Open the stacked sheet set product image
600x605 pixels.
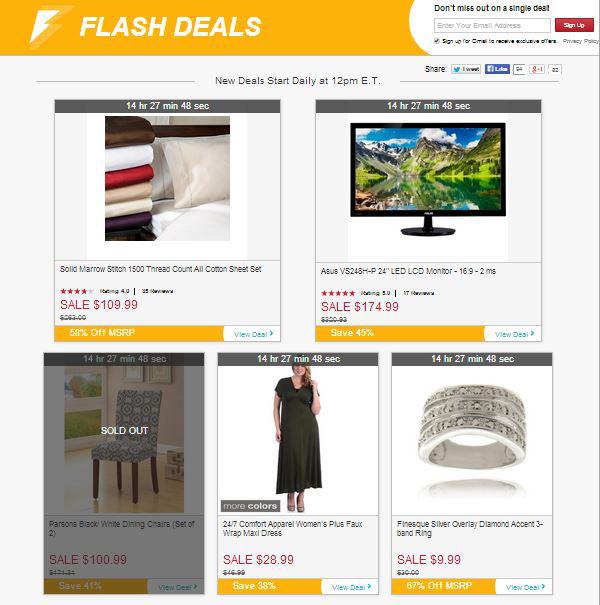167,178
